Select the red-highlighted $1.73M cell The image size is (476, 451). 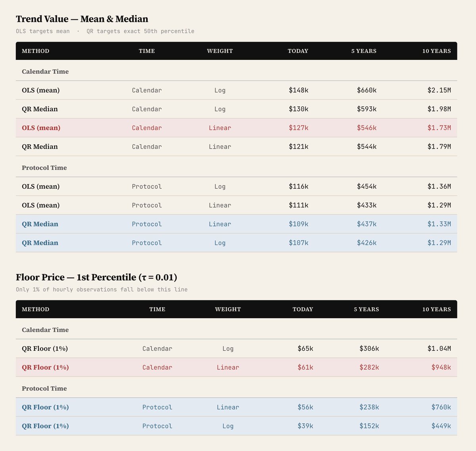pyautogui.click(x=439, y=128)
